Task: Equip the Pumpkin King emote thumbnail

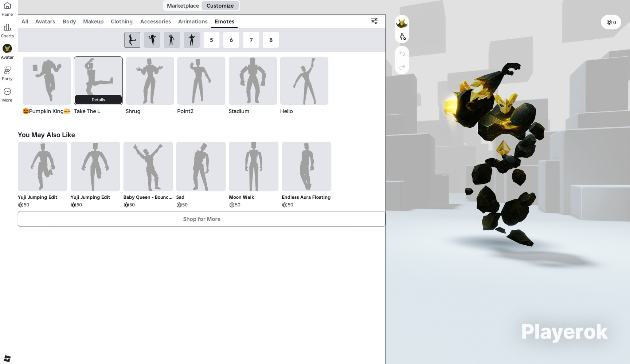Action: point(47,81)
